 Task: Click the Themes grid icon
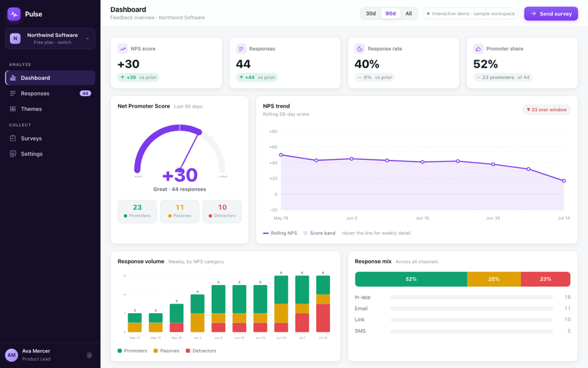(x=13, y=109)
